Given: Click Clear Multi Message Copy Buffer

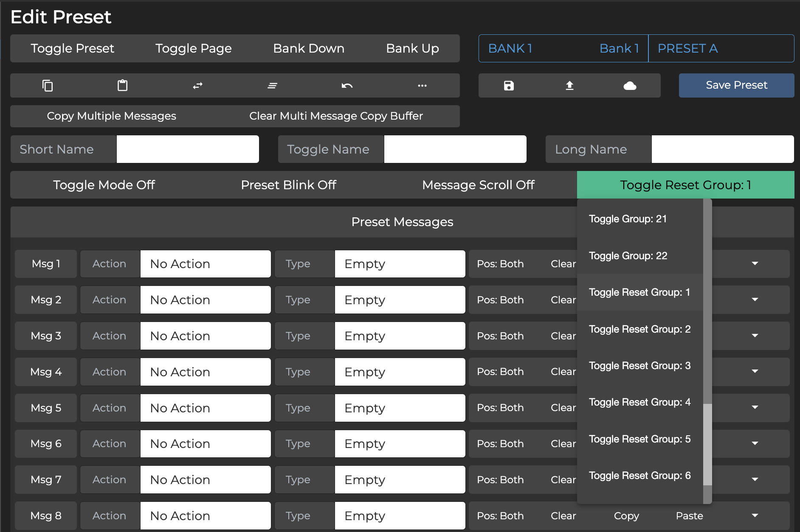Looking at the screenshot, I should click(335, 116).
